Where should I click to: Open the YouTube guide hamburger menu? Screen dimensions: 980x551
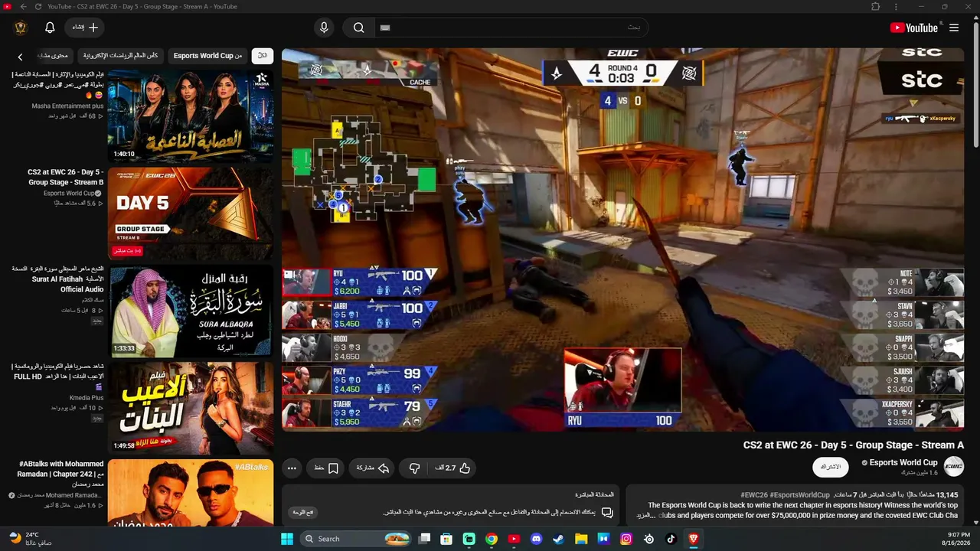coord(954,28)
